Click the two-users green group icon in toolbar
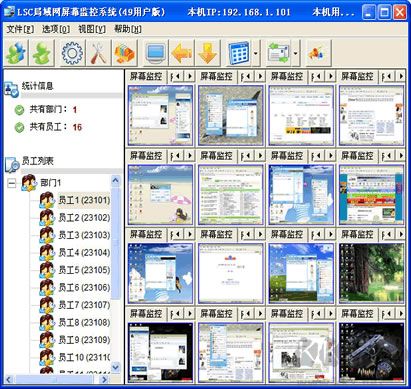The width and height of the screenshot is (411, 389). pyautogui.click(x=16, y=53)
